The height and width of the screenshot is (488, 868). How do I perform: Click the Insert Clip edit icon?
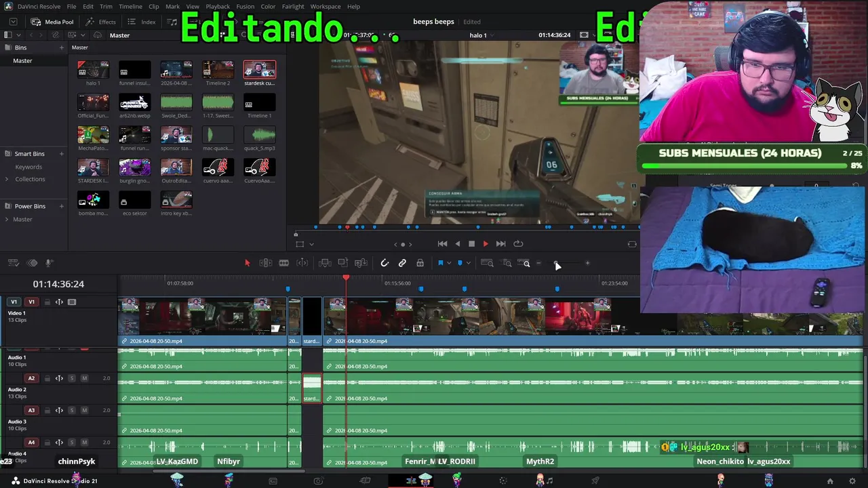pyautogui.click(x=325, y=263)
